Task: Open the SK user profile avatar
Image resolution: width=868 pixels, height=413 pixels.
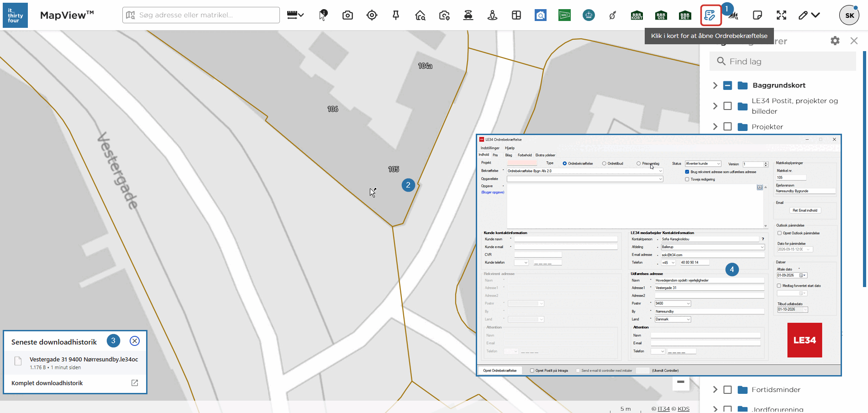Action: coord(849,15)
